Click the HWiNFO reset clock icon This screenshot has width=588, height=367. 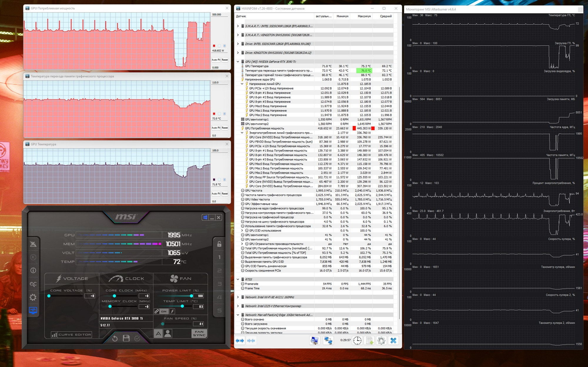tap(357, 341)
